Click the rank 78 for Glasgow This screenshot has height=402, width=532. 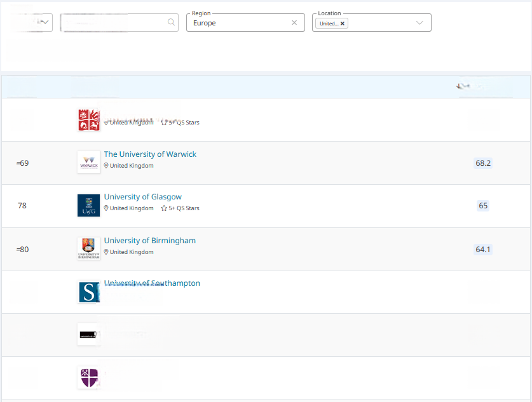[22, 206]
